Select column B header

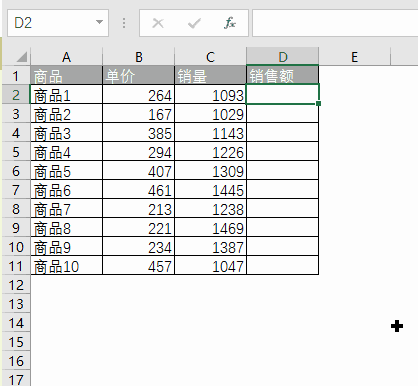click(x=139, y=57)
